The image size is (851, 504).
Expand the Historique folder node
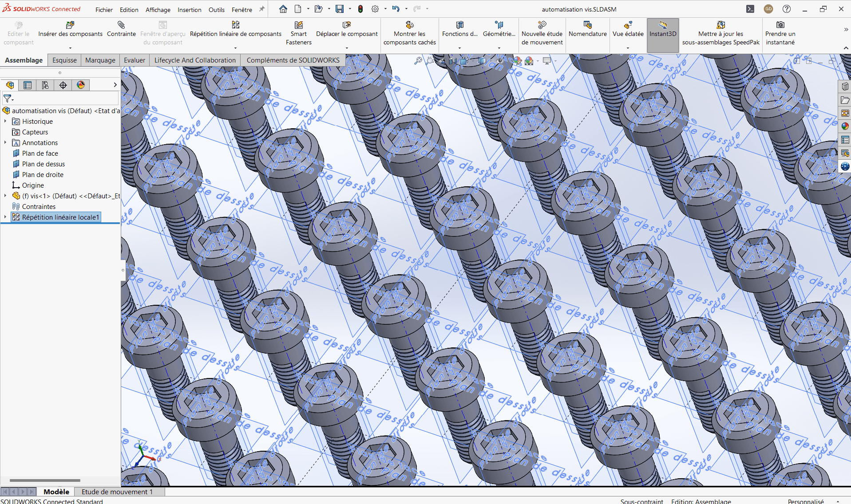(5, 121)
